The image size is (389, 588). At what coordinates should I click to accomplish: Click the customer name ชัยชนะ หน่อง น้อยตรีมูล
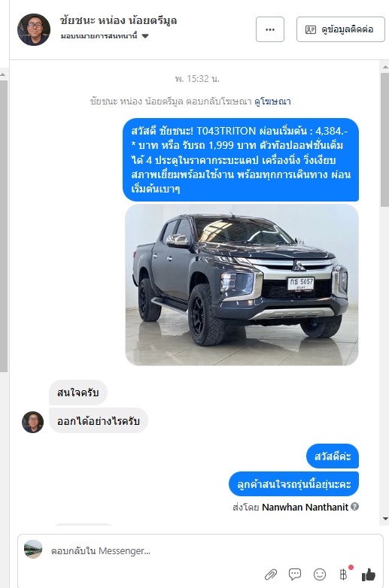click(118, 20)
